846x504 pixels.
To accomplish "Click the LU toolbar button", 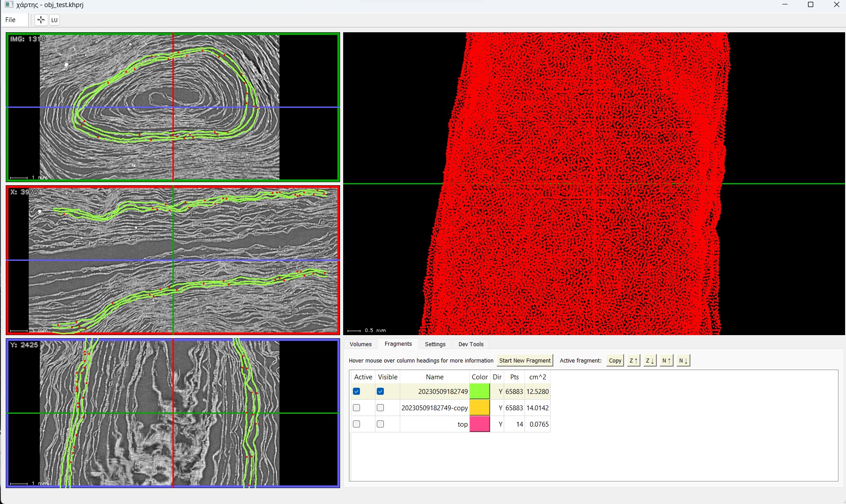I will (54, 20).
